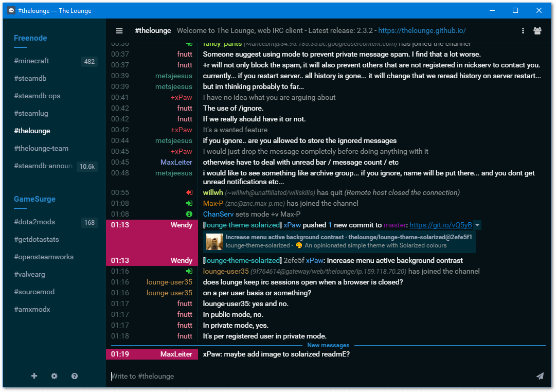The height and width of the screenshot is (392, 556).
Task: Open the thelounge.github.io link in topic
Action: [x=422, y=30]
